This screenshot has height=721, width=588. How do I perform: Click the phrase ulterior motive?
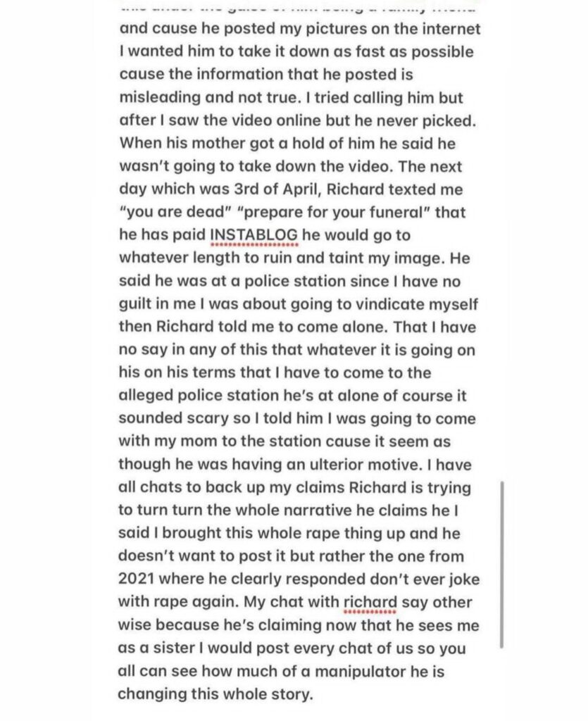click(386, 465)
